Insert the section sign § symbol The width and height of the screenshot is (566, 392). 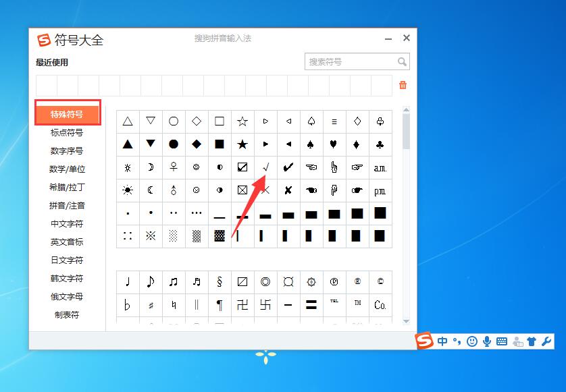[x=219, y=282]
